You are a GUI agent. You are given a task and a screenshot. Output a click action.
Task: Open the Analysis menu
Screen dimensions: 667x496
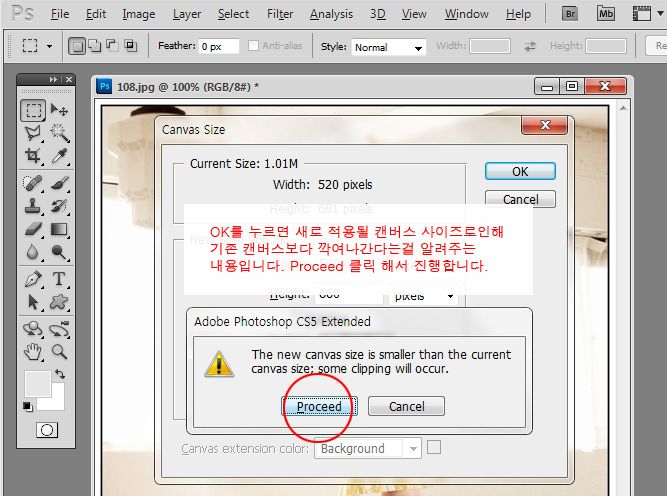tap(331, 14)
